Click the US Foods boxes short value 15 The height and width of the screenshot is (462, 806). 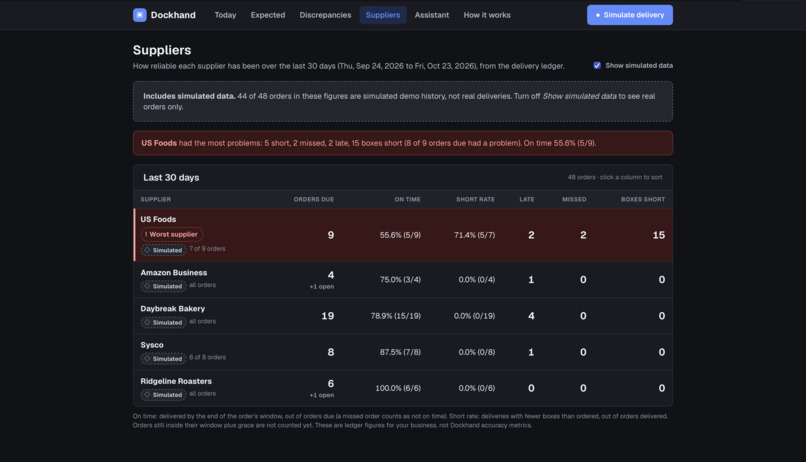point(658,235)
